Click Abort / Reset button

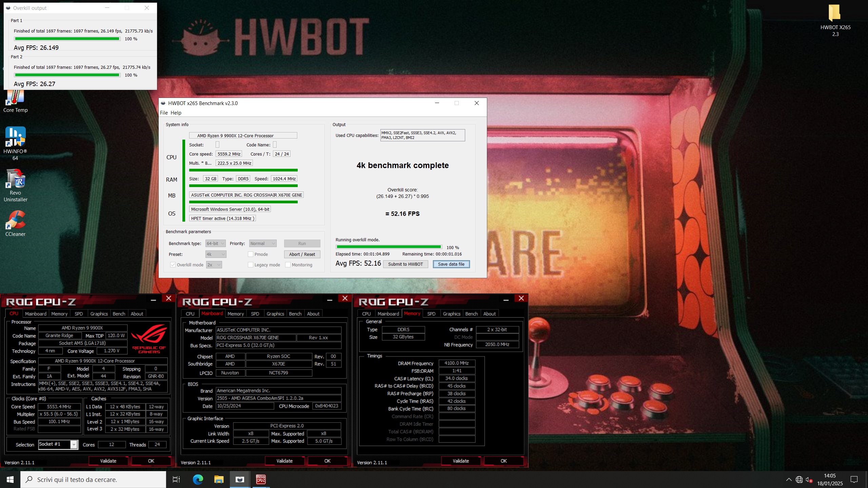tap(302, 254)
